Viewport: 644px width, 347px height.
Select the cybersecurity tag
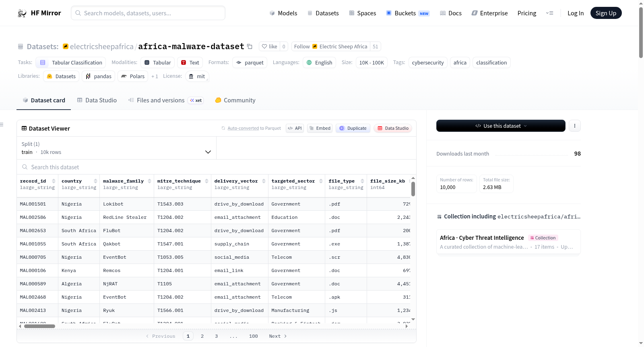(428, 62)
